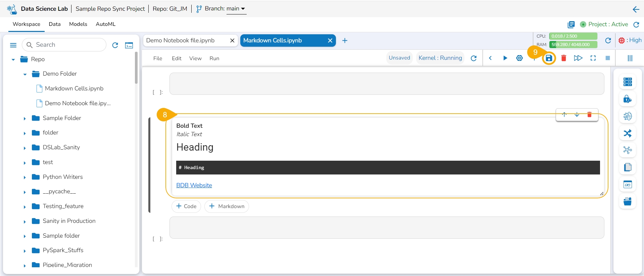Stop kernel execution with the square icon

point(608,58)
